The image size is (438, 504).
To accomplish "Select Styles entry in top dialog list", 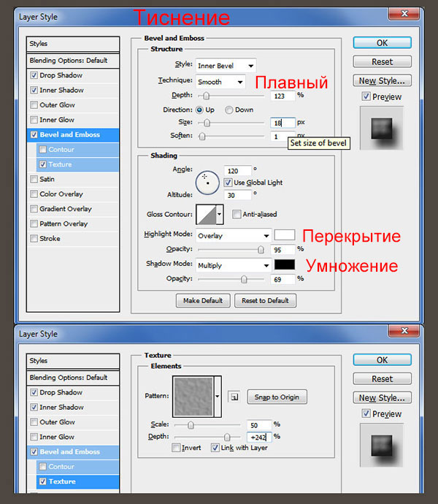I will point(73,44).
